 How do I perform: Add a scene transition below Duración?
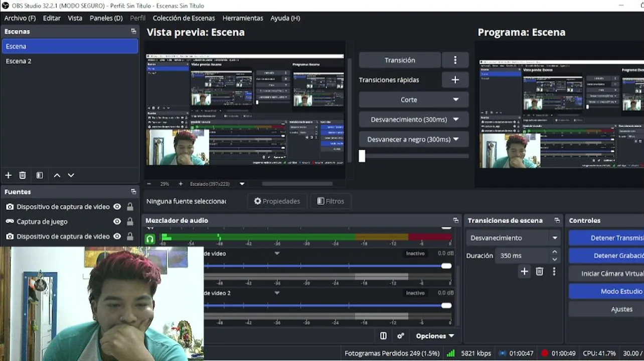coord(524,271)
